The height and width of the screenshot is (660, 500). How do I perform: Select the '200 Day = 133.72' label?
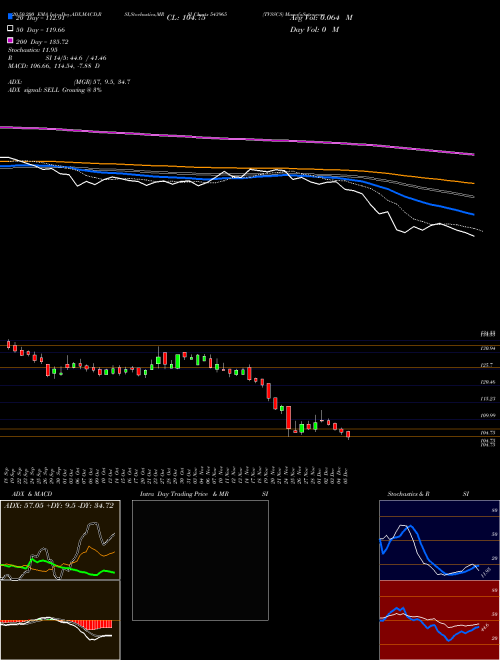pyautogui.click(x=42, y=42)
